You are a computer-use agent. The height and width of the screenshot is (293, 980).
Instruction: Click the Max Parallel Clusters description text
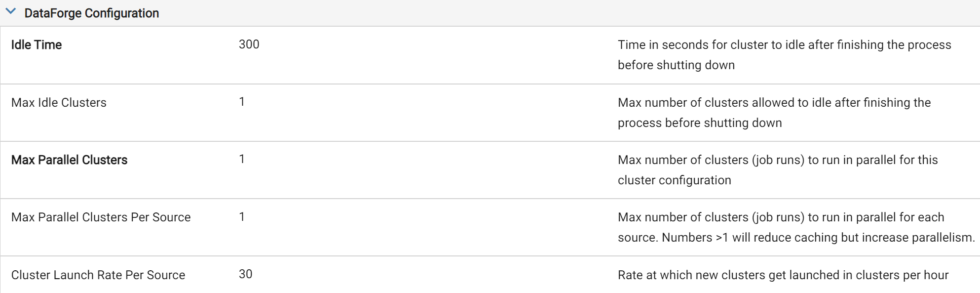point(778,170)
